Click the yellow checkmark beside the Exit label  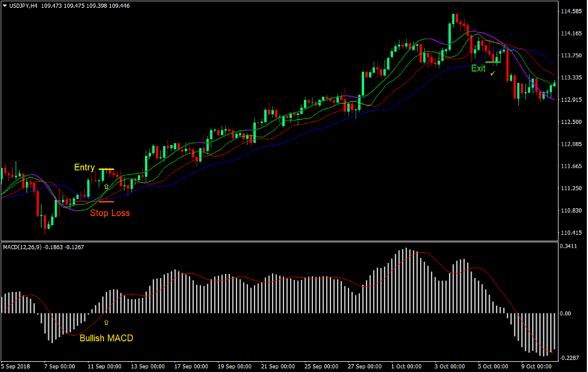coord(492,73)
